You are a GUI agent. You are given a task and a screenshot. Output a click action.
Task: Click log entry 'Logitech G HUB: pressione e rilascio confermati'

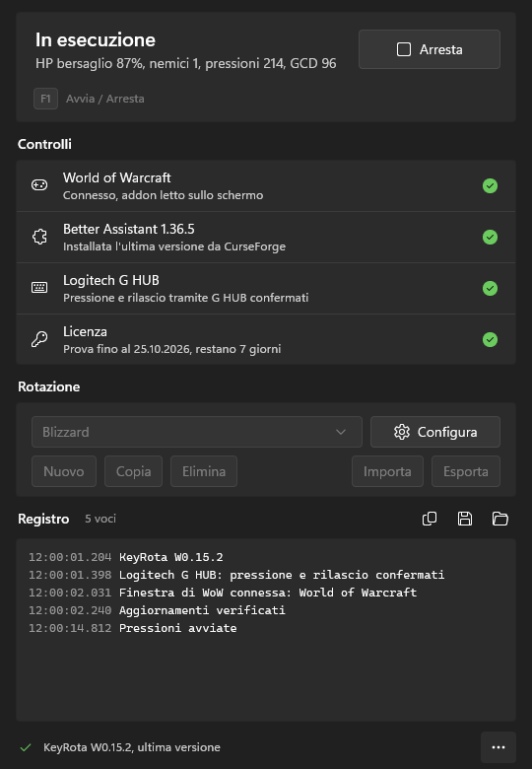click(x=236, y=575)
